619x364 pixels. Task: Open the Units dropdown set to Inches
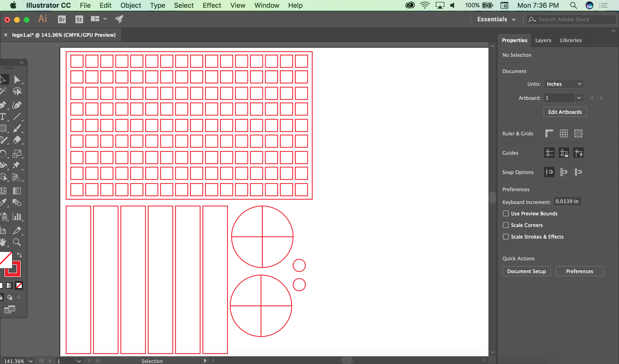pyautogui.click(x=563, y=84)
